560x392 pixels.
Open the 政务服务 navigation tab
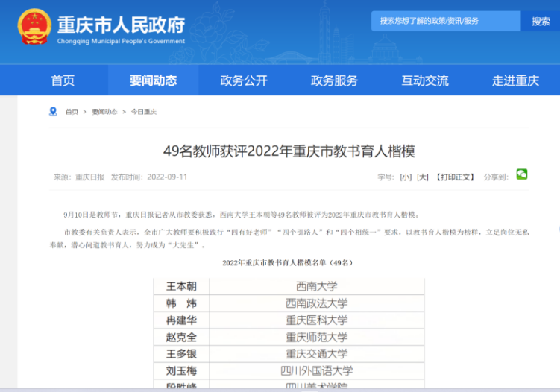coord(334,80)
